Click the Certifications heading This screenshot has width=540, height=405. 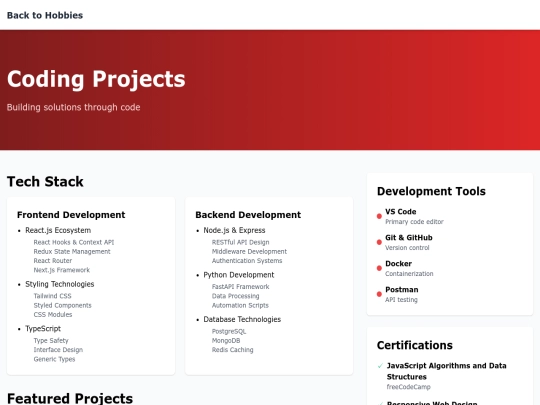415,345
